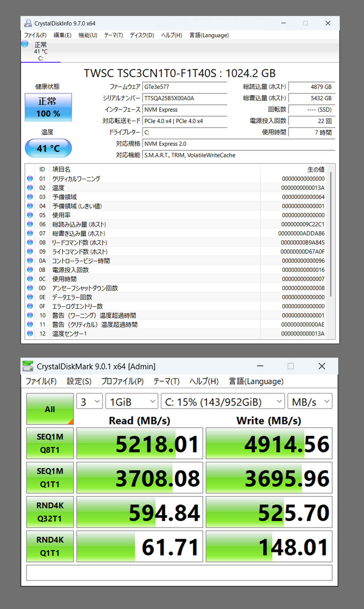Click the firmware field GTe3e577
This screenshot has height=609, width=364.
[185, 87]
